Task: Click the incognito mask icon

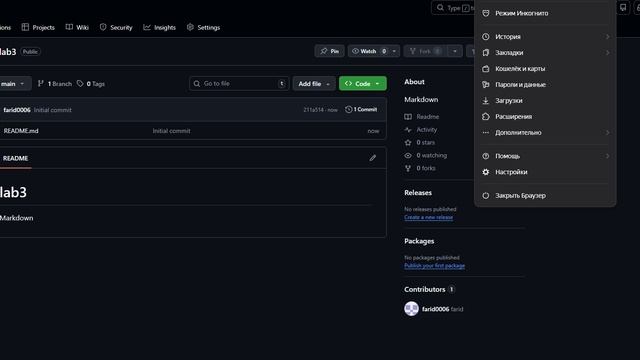Action: click(486, 13)
